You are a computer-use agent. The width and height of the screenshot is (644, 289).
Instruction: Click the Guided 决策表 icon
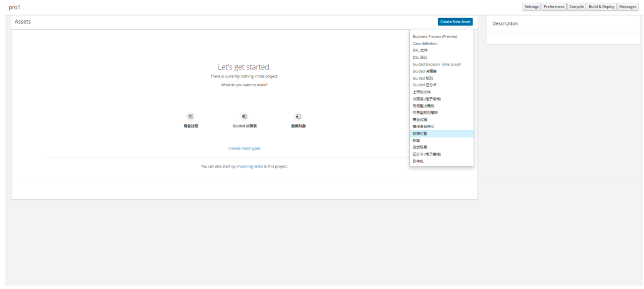click(x=244, y=116)
